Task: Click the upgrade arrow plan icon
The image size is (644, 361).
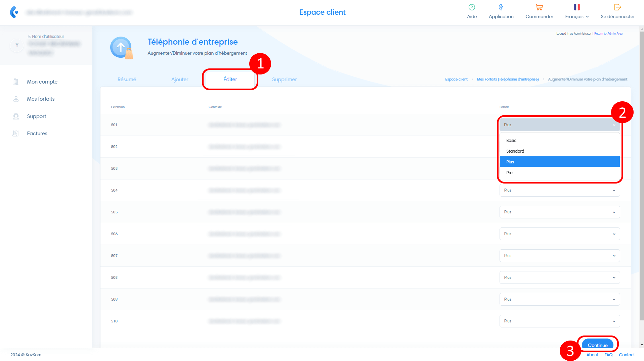Action: 121,48
